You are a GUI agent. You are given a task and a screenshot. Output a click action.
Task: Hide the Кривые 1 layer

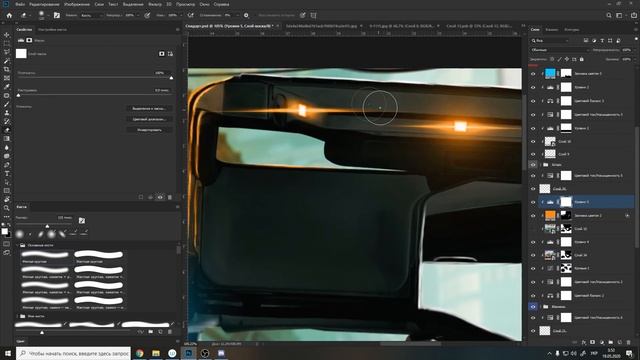coord(533,269)
